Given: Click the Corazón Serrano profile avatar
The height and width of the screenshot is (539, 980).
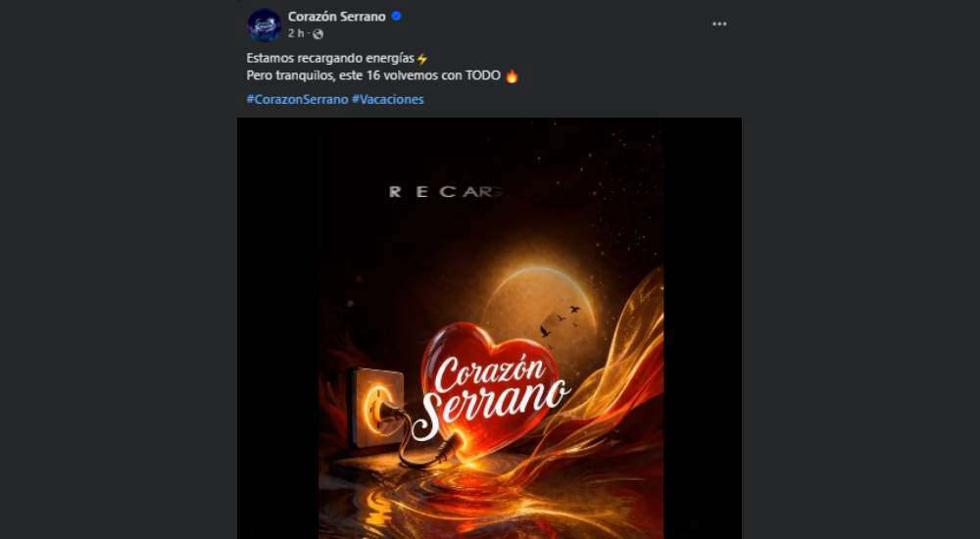Looking at the screenshot, I should point(265,24).
